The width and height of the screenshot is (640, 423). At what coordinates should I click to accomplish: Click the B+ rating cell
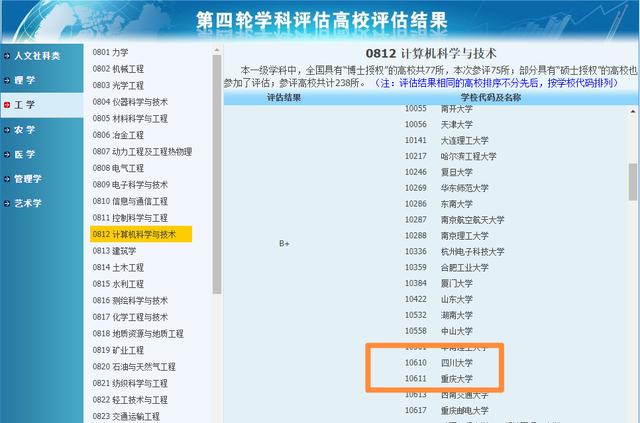click(x=284, y=243)
